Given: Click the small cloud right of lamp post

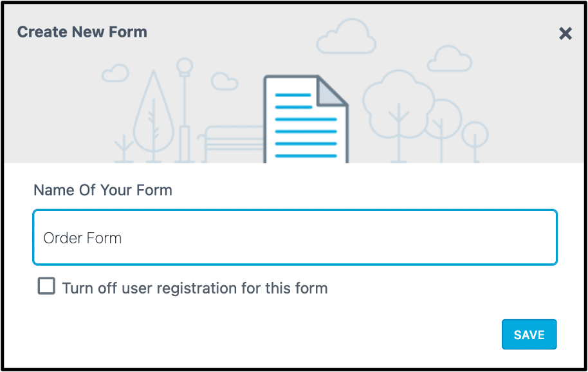Looking at the screenshot, I should (225, 81).
